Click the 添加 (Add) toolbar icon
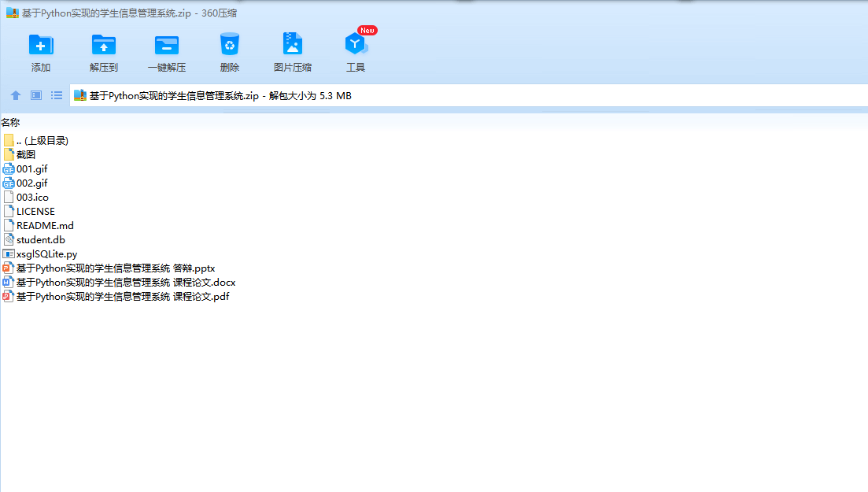This screenshot has height=492, width=868. click(x=41, y=45)
